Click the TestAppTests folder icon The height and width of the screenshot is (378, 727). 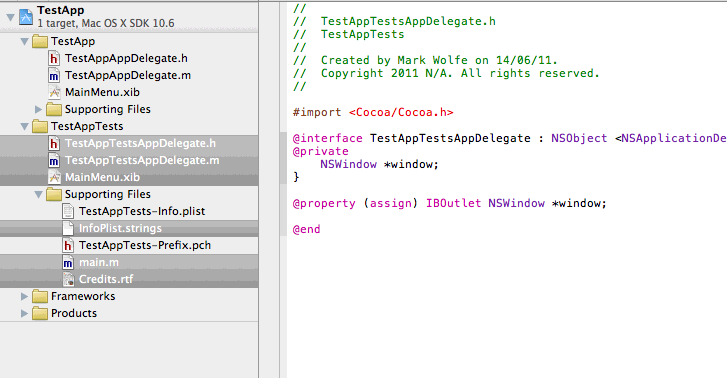point(40,126)
